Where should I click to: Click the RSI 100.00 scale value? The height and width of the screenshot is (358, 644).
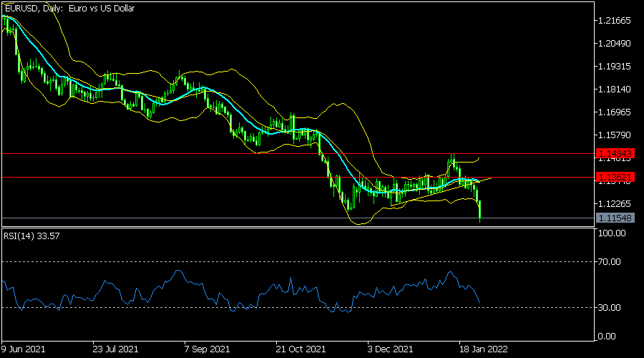click(x=612, y=233)
